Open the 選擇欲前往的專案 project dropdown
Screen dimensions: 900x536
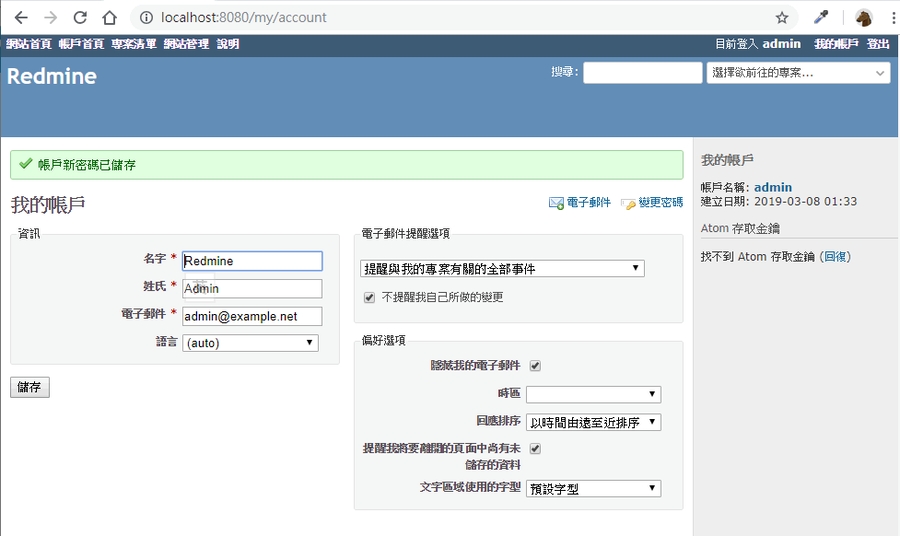(798, 73)
